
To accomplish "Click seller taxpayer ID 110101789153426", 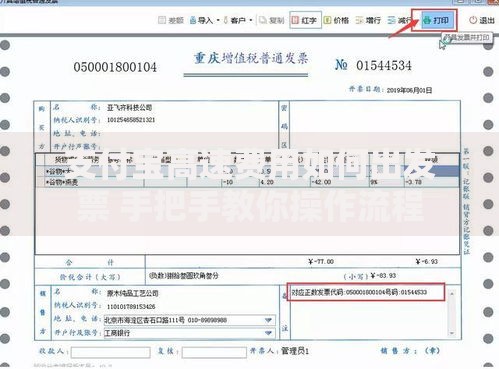I will [131, 306].
